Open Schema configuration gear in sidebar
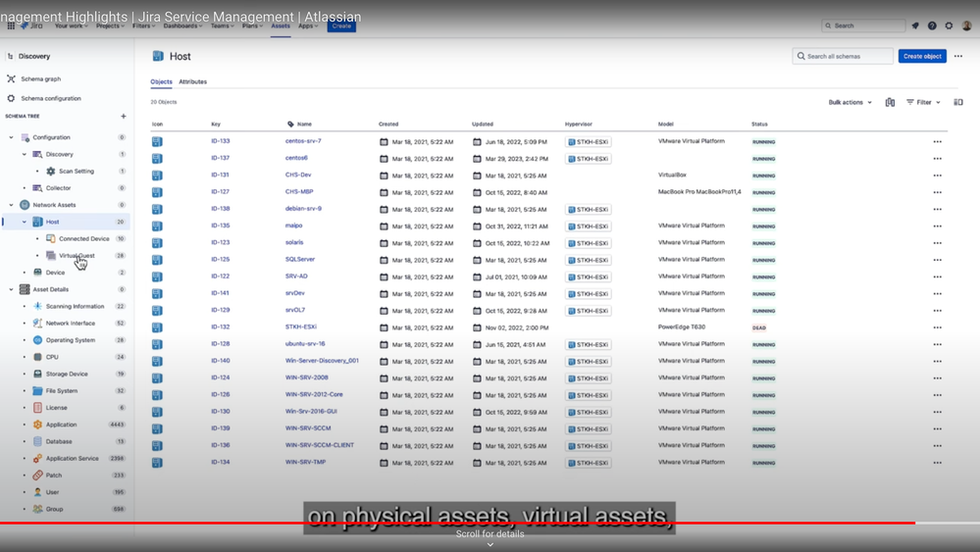Screen dimensions: 980x552 (x=11, y=99)
